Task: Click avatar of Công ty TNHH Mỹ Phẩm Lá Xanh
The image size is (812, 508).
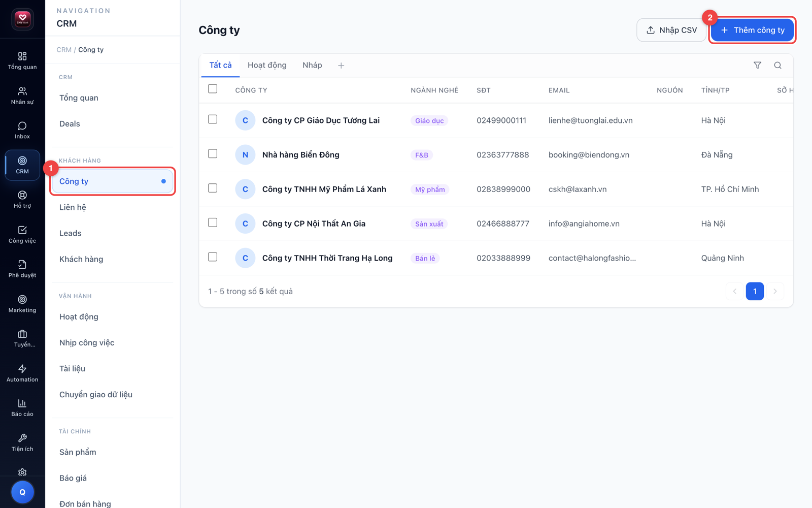Action: pos(245,189)
